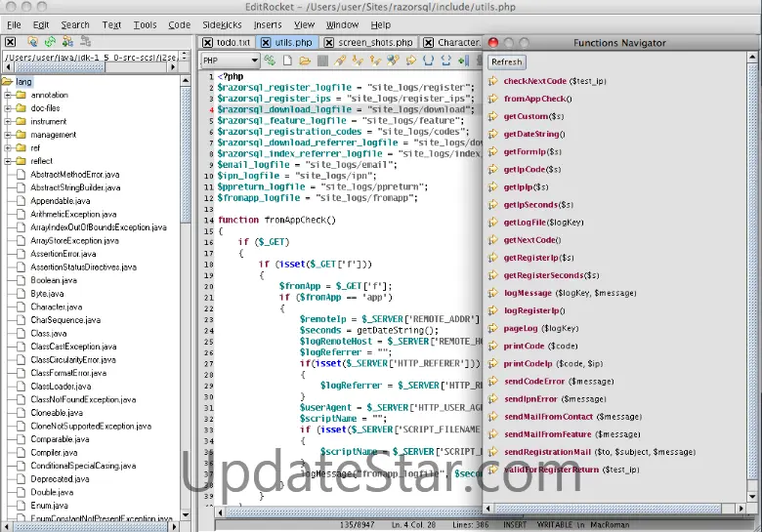Expand the doc-files folder
This screenshot has width=762, height=532.
click(8, 108)
